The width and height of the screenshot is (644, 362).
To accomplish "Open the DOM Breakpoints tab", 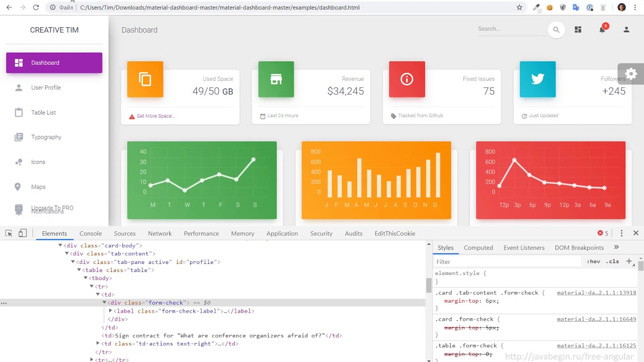I will pos(579,247).
